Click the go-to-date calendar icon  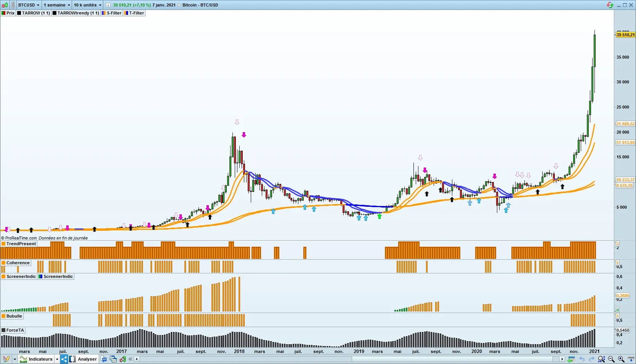(x=570, y=359)
